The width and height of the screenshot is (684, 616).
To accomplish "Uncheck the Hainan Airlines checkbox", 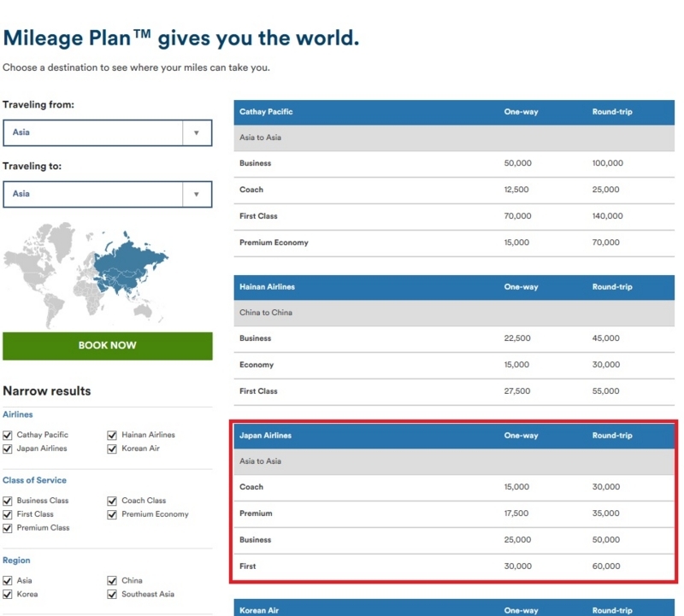I will pyautogui.click(x=112, y=435).
